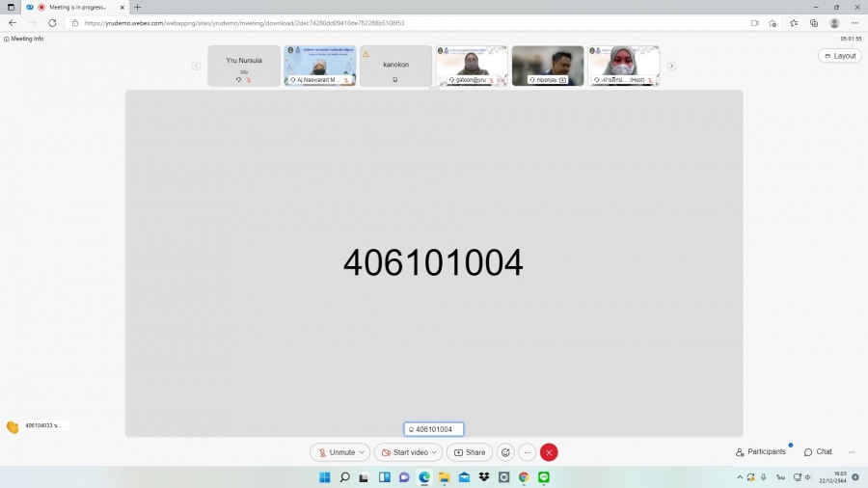Click the browser refresh button
The width and height of the screenshot is (868, 488).
tap(52, 23)
